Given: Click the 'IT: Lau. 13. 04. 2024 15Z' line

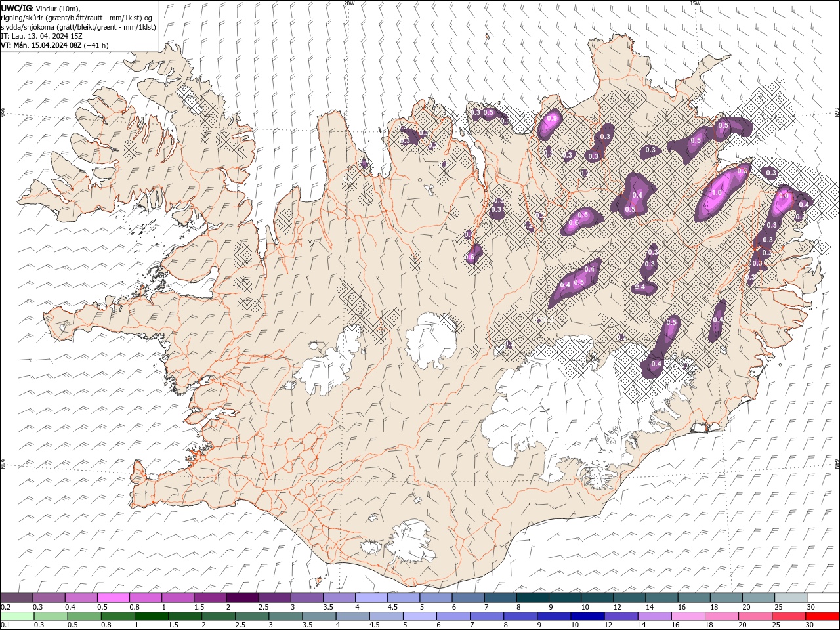Looking at the screenshot, I should (41, 36).
